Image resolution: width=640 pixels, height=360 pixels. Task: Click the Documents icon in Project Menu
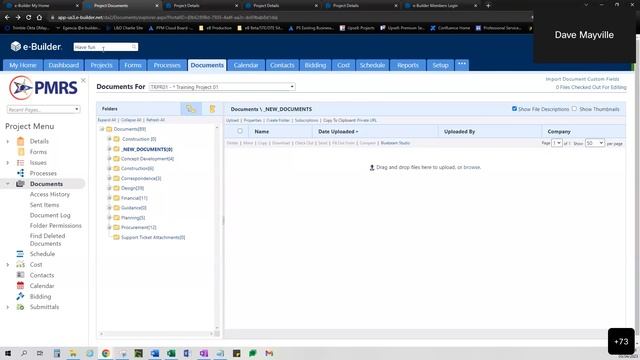pos(20,184)
